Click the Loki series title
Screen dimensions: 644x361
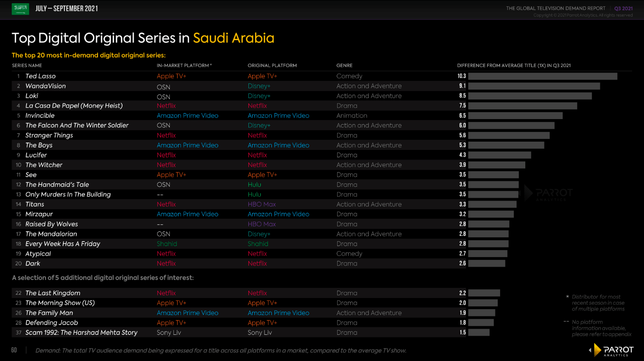pyautogui.click(x=32, y=96)
